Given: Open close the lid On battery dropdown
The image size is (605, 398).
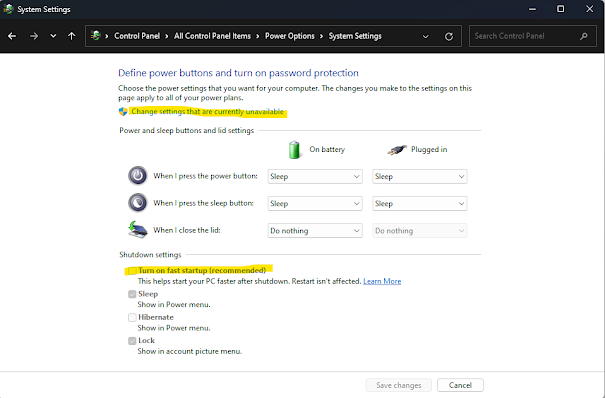Looking at the screenshot, I should click(315, 231).
